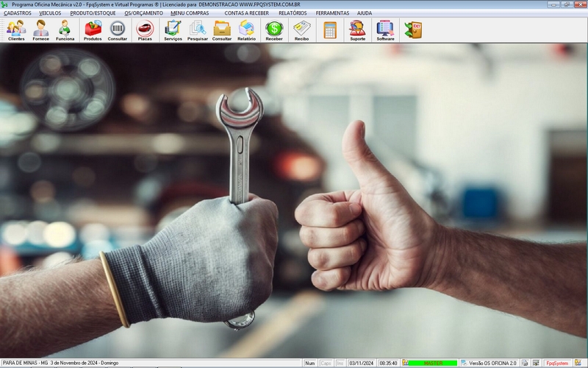Open the CONTAS A RECEBER menu
The height and width of the screenshot is (368, 588).
[247, 13]
